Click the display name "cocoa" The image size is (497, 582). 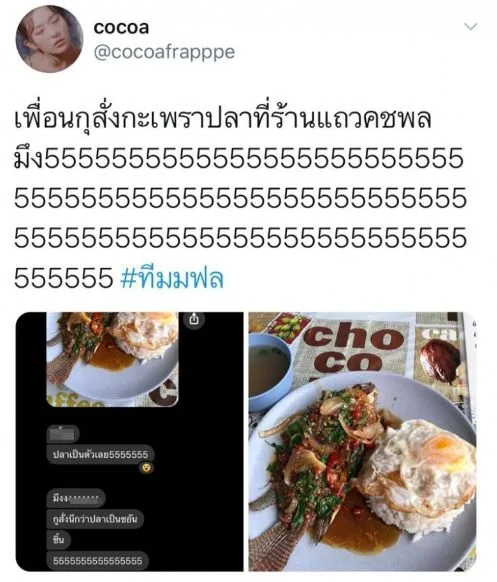121,27
